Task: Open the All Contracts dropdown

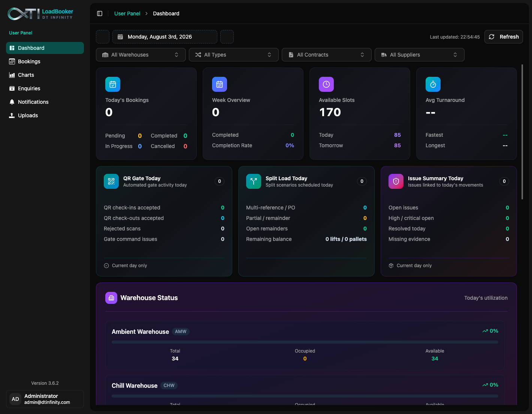Action: 327,55
